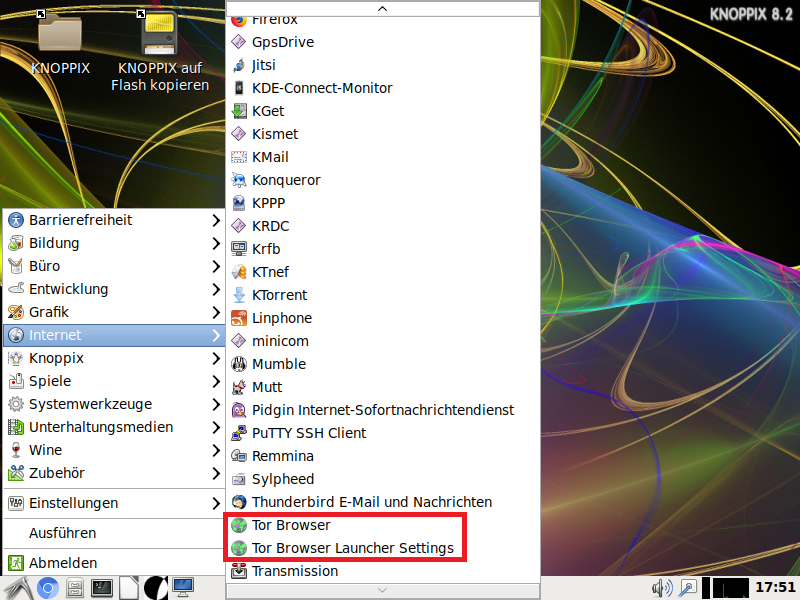Open terminal emulator from taskbar
The image size is (800, 600).
pyautogui.click(x=102, y=588)
